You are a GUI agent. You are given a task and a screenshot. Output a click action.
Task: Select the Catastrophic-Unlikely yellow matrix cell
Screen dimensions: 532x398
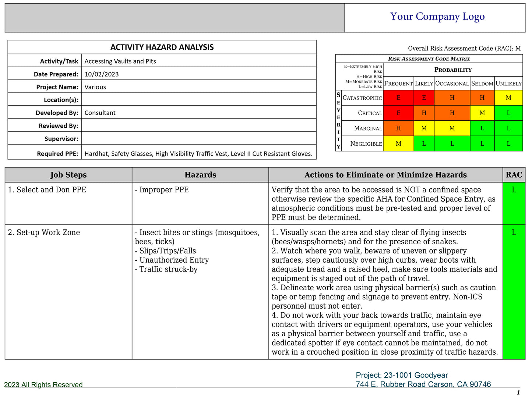click(x=508, y=98)
